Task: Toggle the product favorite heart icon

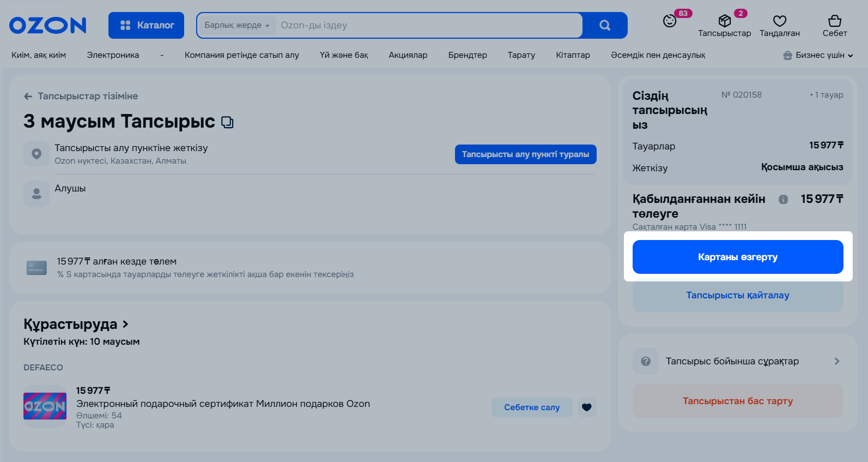Action: pos(587,407)
